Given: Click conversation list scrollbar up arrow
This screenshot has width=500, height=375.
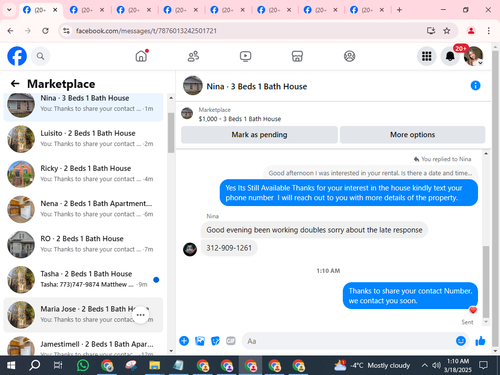Looking at the screenshot, I should (x=171, y=98).
